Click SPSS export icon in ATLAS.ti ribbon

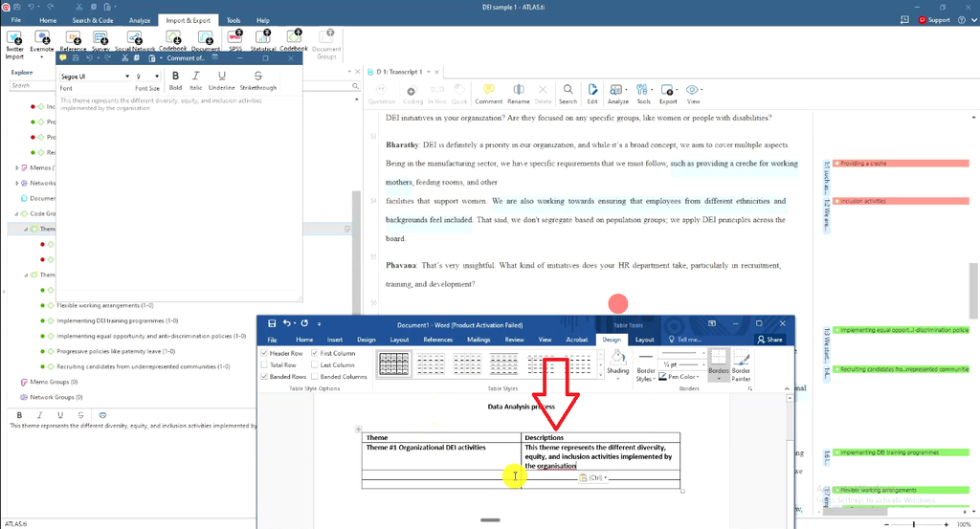point(235,37)
